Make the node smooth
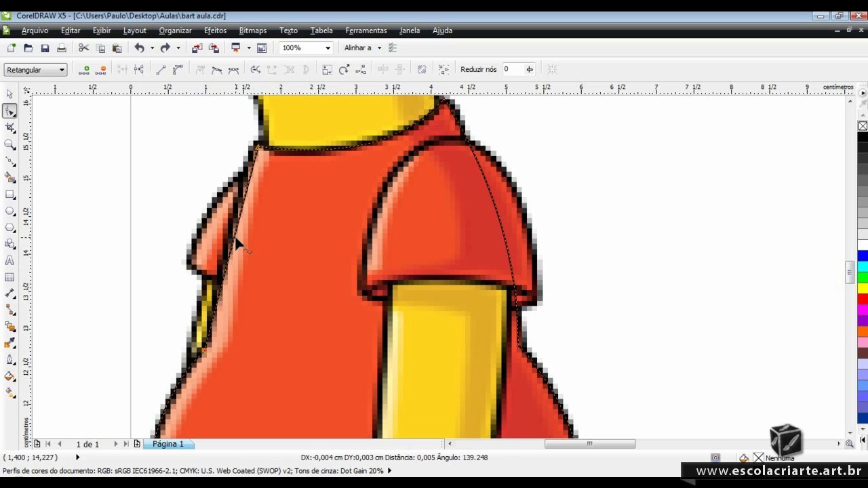 217,69
